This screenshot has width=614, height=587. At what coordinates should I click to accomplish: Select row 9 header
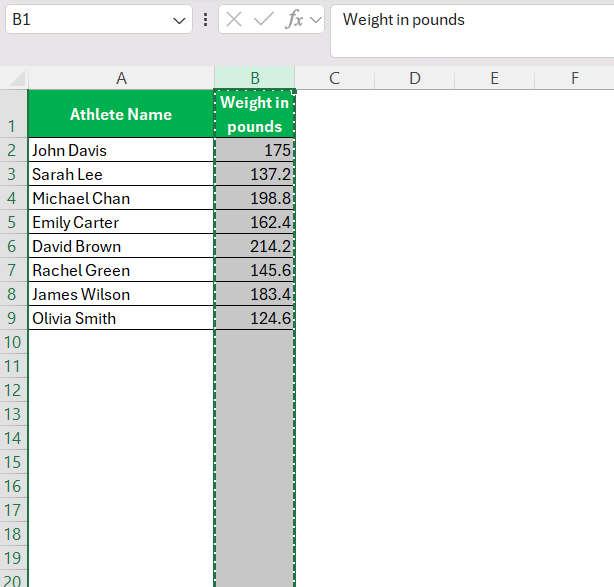coord(14,318)
